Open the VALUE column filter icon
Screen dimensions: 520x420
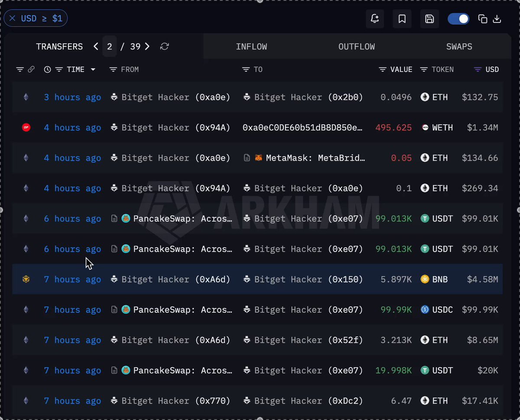pos(383,69)
